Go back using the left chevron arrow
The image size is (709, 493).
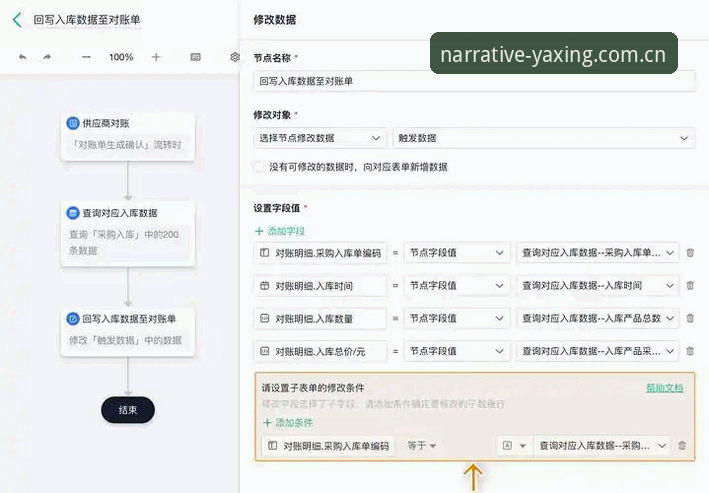click(17, 19)
